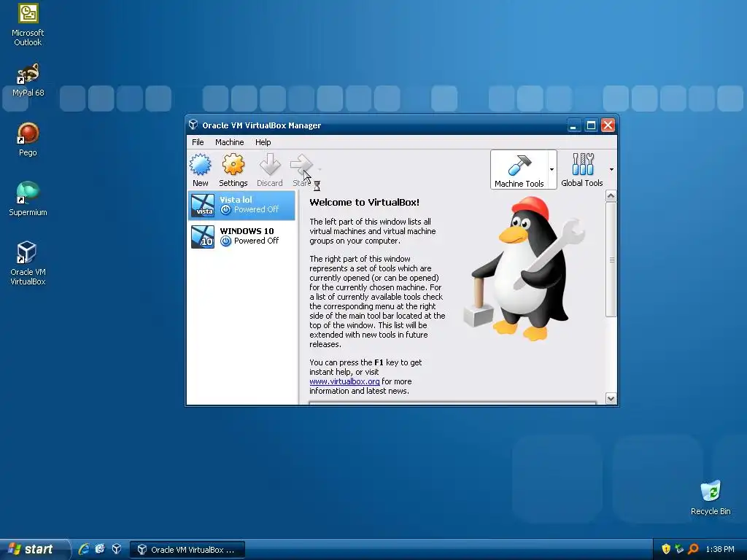747x560 pixels.
Task: Click the Oracle VM VirtualBox desktop shortcut
Action: coord(28,263)
